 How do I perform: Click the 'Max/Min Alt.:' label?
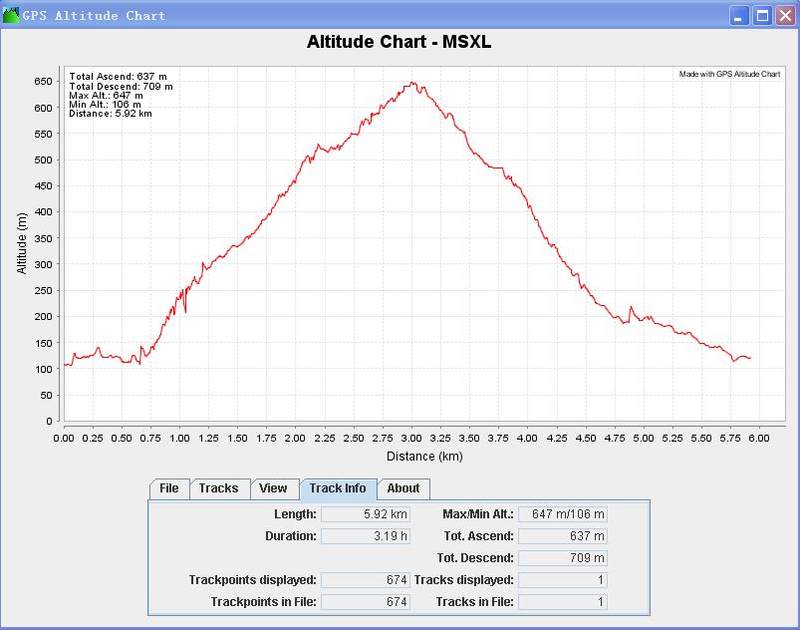click(478, 514)
